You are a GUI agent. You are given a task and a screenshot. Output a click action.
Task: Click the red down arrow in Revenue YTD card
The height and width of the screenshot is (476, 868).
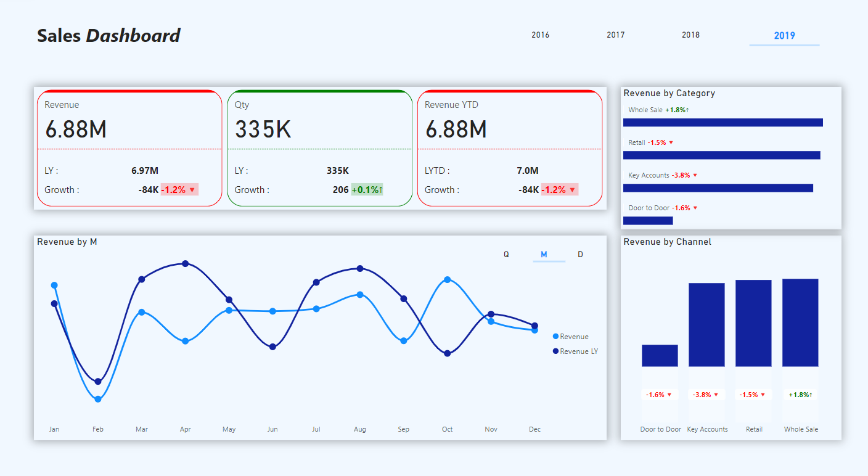tap(572, 190)
